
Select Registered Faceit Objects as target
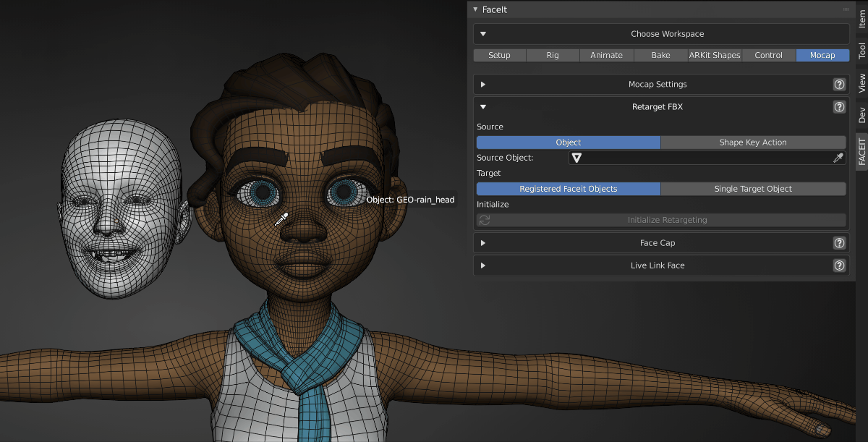(568, 189)
